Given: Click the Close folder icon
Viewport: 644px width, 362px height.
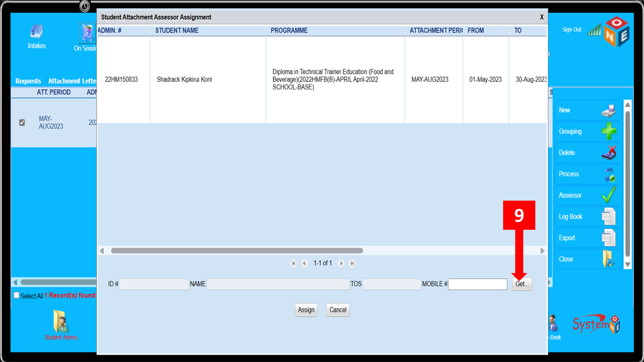Looking at the screenshot, I should [608, 259].
